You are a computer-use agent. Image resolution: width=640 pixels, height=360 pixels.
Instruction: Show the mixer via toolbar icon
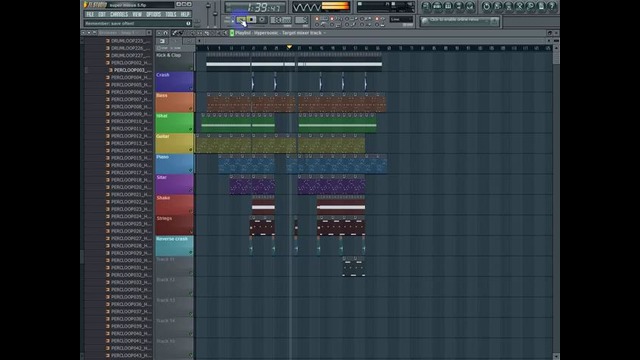click(470, 6)
